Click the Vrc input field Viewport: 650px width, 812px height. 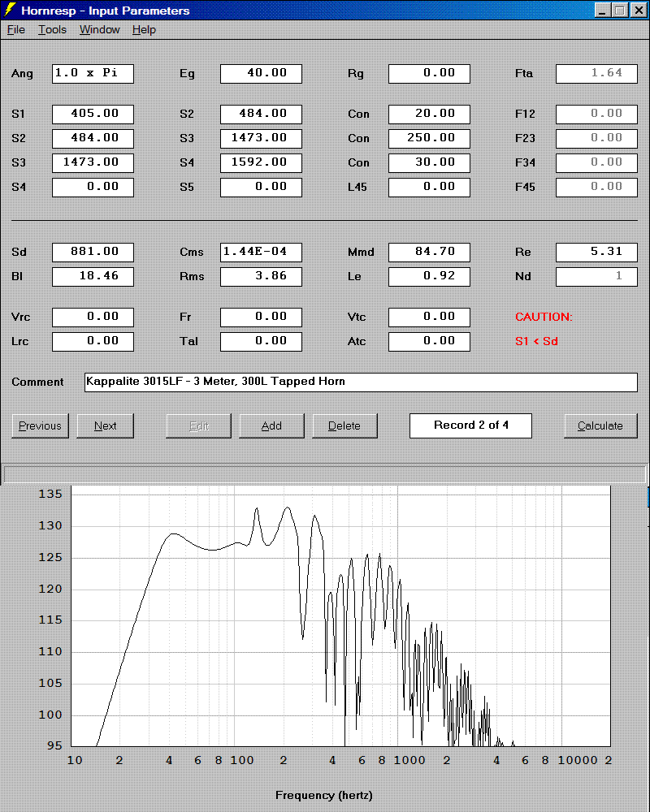click(93, 317)
